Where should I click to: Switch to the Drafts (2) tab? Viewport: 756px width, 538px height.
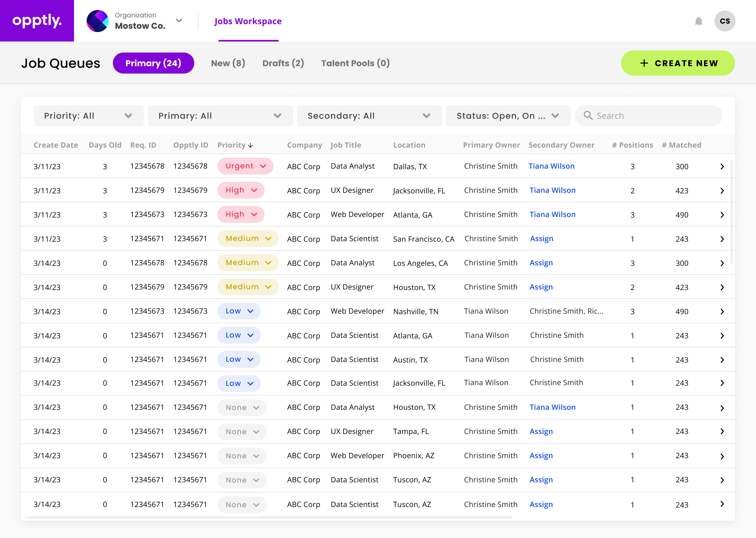click(283, 63)
